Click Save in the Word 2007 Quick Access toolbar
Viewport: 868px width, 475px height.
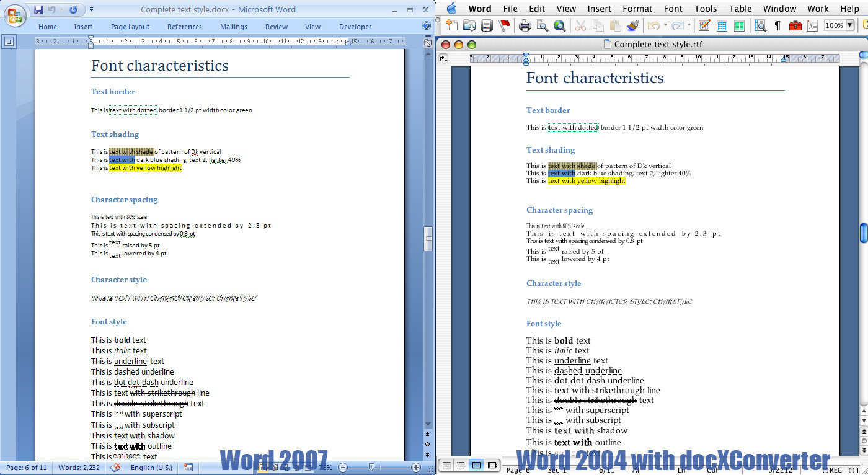[38, 10]
